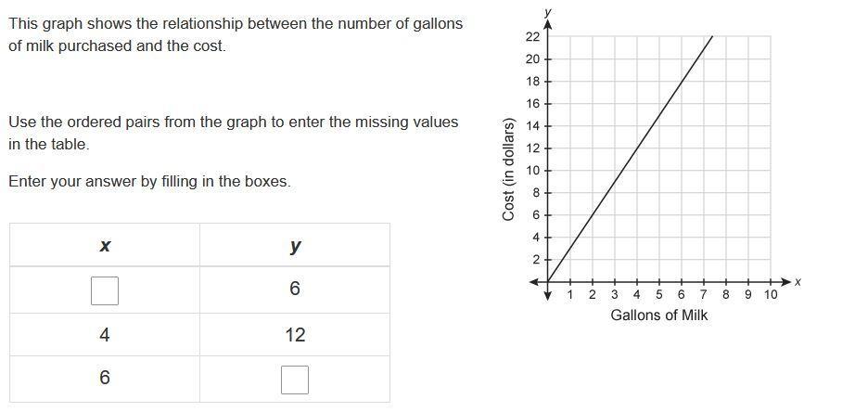
Task: Click the tick label 7 on the x-axis
Action: coord(704,294)
